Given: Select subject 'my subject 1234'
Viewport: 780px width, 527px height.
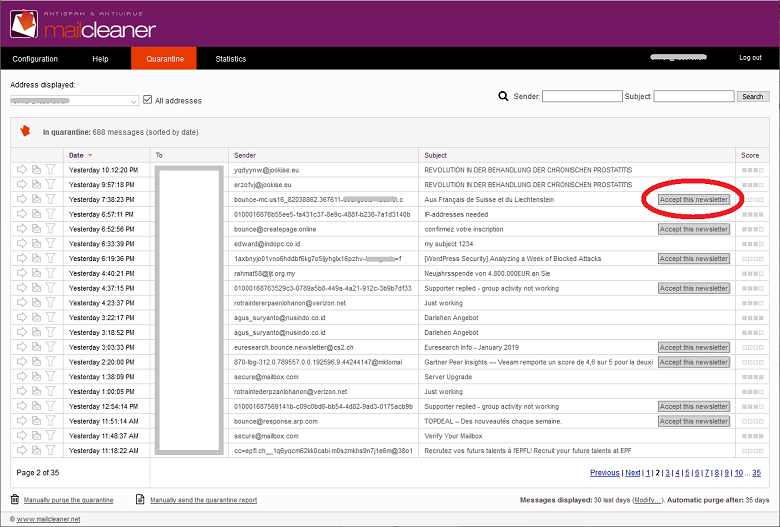Looking at the screenshot, I should pyautogui.click(x=449, y=244).
